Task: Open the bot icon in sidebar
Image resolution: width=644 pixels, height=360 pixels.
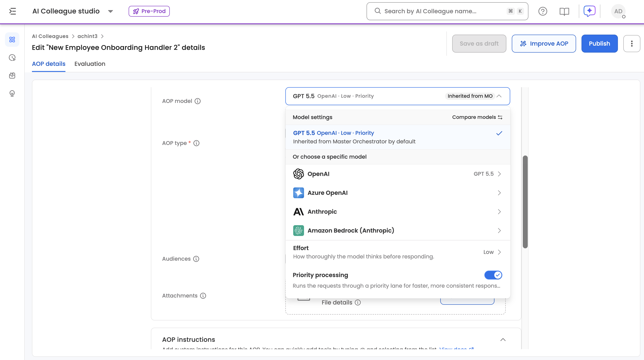Action: click(12, 76)
